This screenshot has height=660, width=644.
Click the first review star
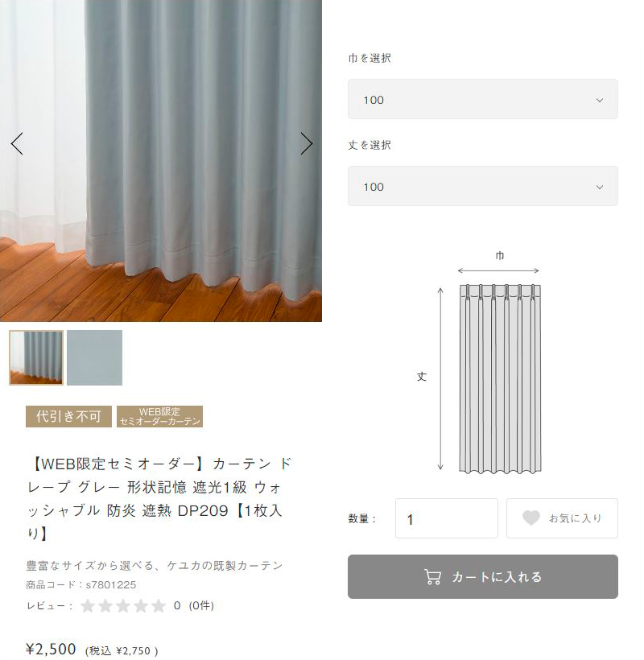(88, 606)
